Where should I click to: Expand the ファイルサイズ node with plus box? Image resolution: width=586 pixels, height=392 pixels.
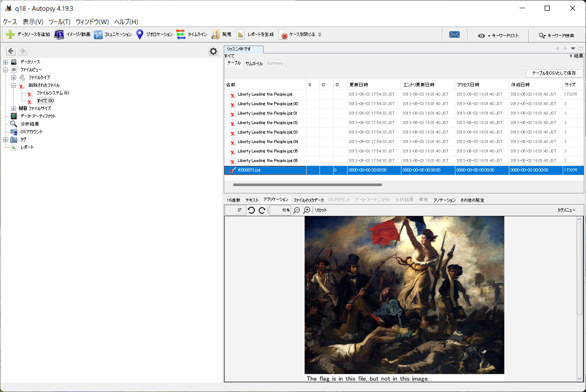14,109
